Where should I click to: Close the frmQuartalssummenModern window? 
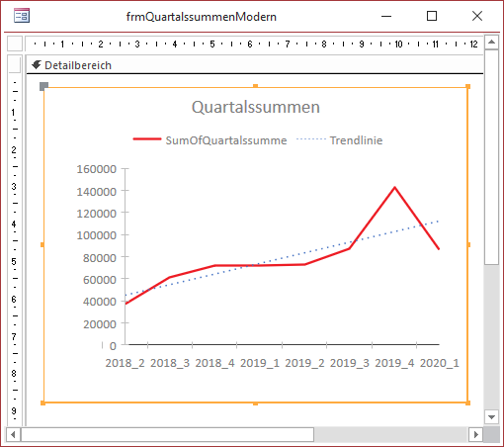click(x=477, y=16)
